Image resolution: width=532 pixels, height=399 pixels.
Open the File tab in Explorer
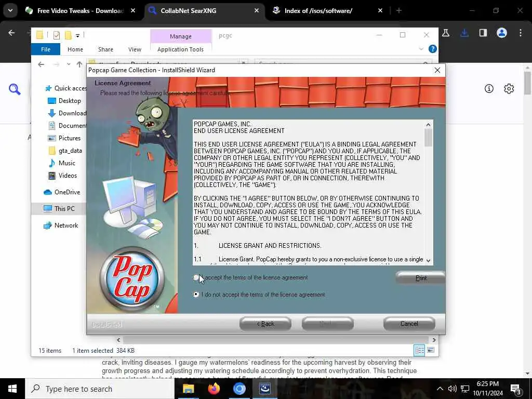[x=46, y=49]
